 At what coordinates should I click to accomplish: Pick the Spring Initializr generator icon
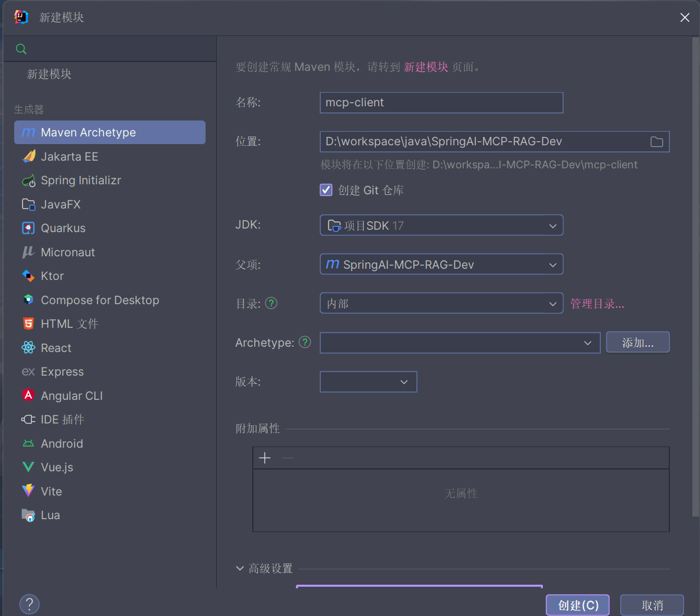coord(28,180)
